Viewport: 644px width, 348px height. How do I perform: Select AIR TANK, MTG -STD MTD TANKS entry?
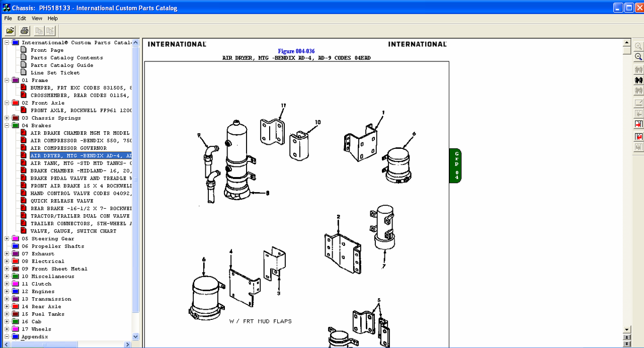pyautogui.click(x=81, y=163)
